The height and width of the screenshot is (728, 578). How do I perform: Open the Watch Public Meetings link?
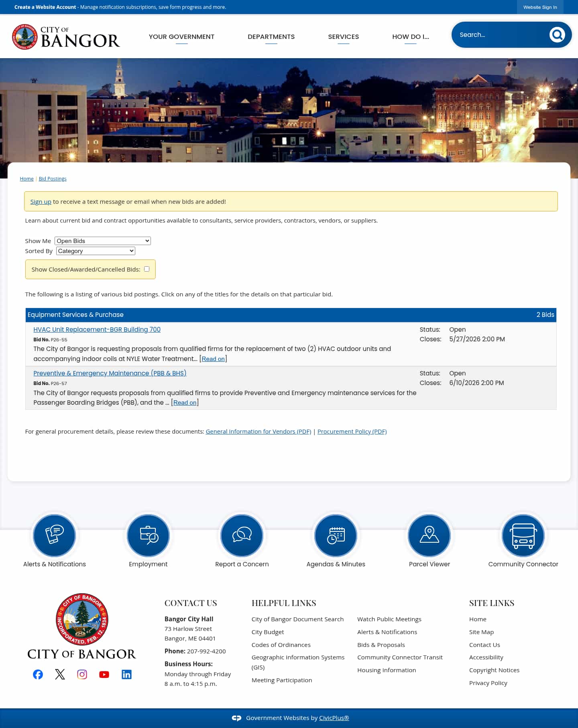pyautogui.click(x=389, y=619)
